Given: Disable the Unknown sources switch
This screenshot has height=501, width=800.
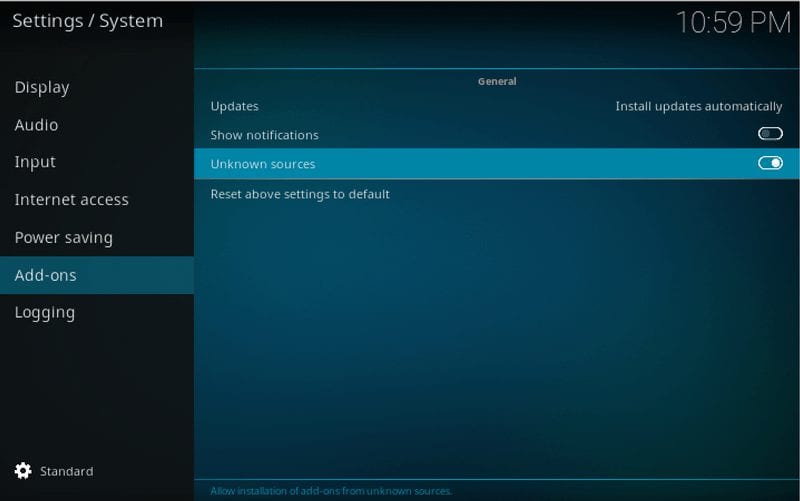Looking at the screenshot, I should [770, 163].
